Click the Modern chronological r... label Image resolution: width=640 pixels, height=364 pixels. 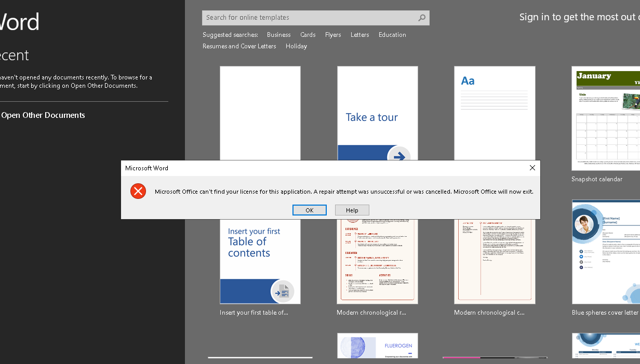(x=371, y=313)
